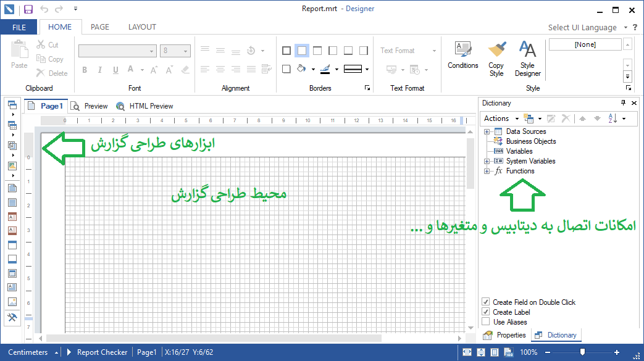Select the no borders icon
644x361 pixels.
point(302,51)
